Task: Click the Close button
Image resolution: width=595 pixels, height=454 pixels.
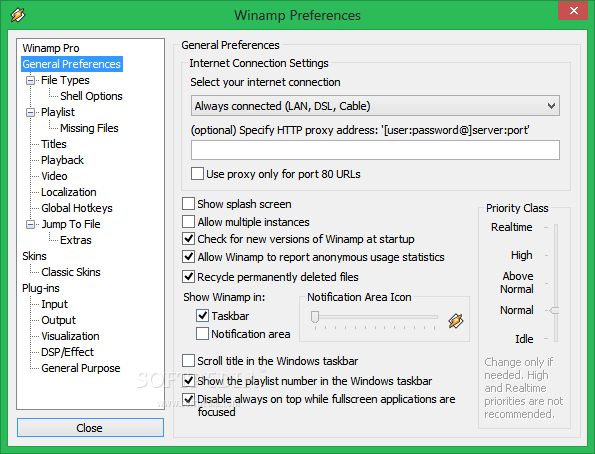Action: click(x=90, y=428)
